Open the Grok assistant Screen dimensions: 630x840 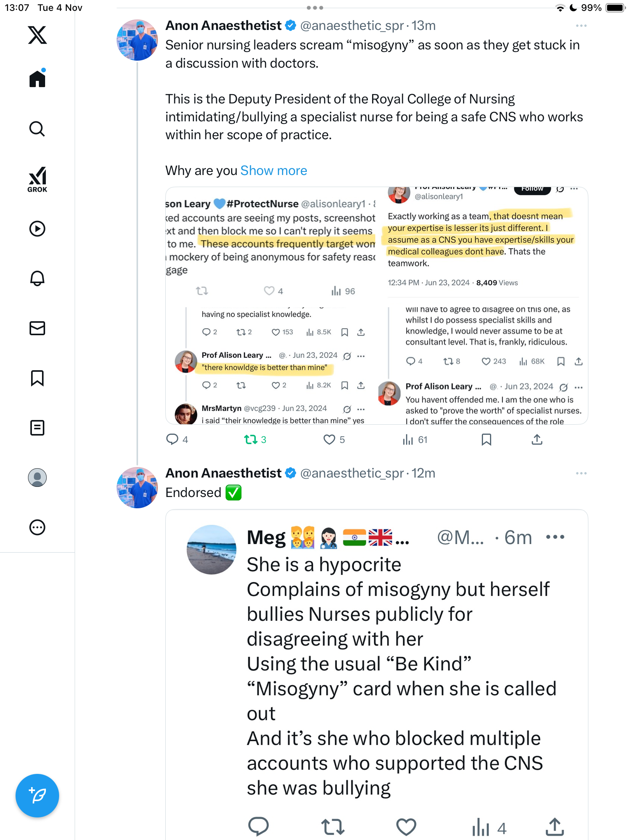pyautogui.click(x=37, y=179)
